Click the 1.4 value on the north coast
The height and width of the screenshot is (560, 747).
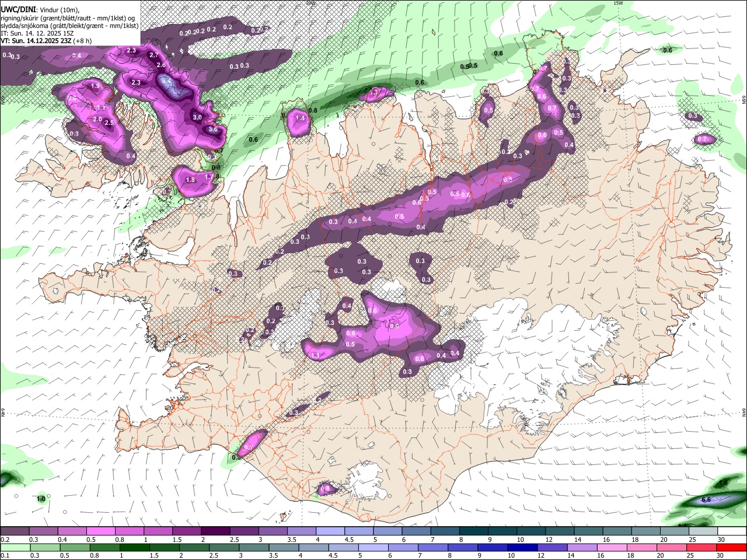click(301, 118)
